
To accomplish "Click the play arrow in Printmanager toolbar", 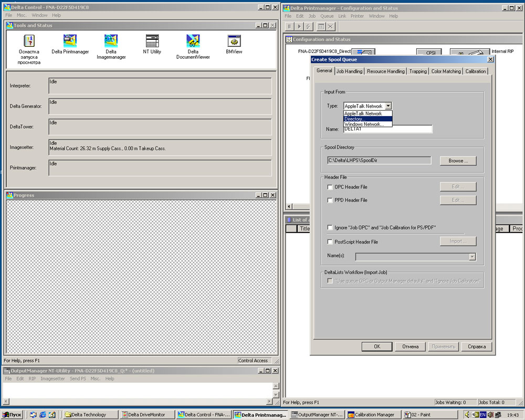I will (x=299, y=26).
